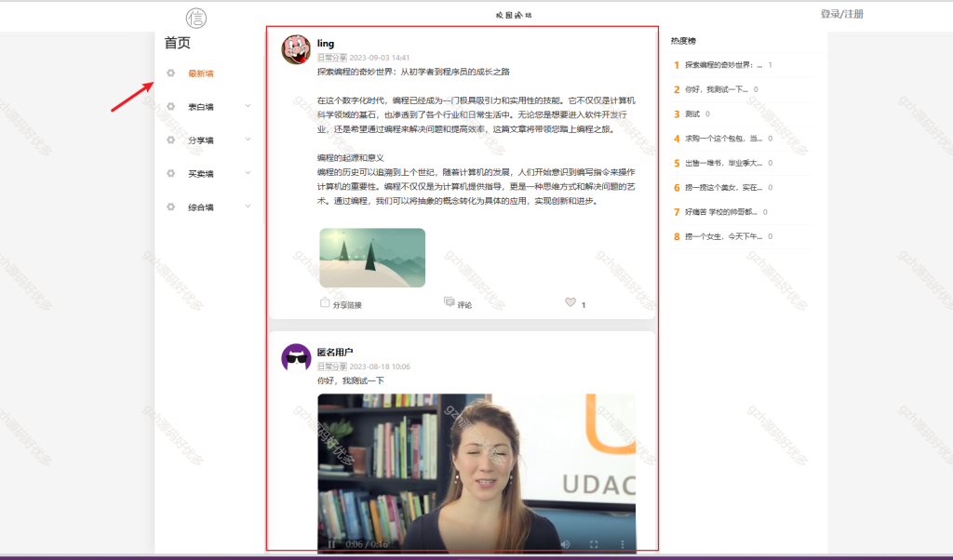
Task: Select the 分享墙 menu item
Action: (x=201, y=140)
